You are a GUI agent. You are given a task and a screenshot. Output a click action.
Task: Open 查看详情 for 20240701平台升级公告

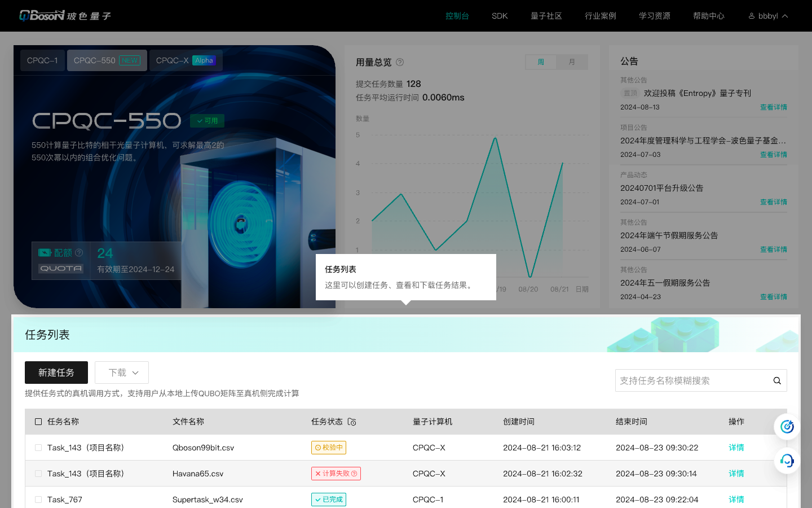(774, 202)
